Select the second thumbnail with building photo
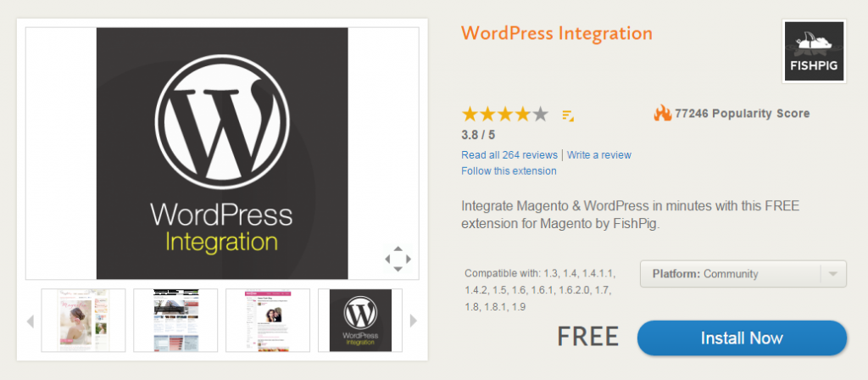 [x=175, y=320]
